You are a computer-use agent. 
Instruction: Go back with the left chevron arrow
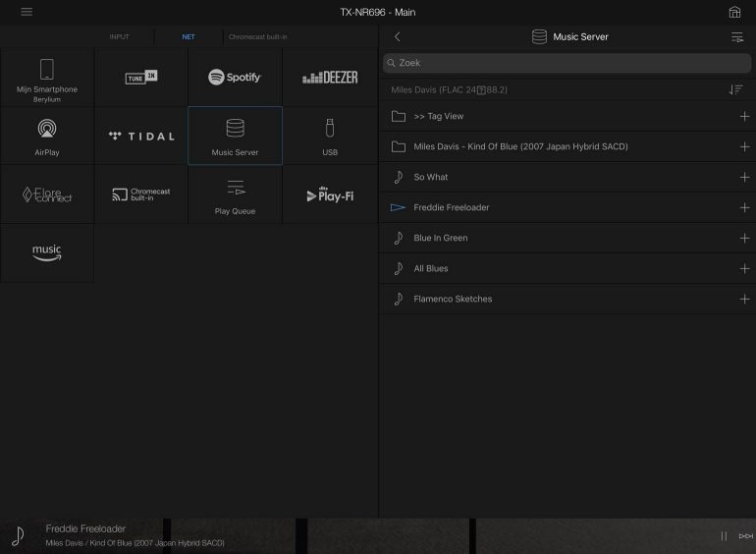(397, 37)
